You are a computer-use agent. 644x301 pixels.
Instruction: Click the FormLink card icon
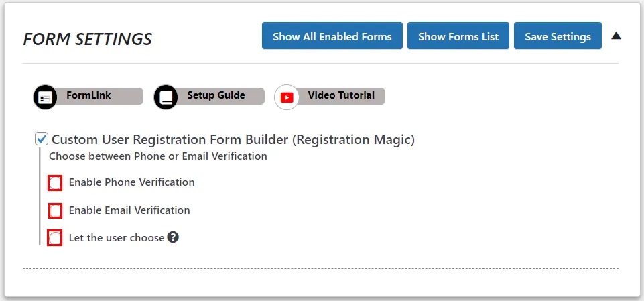(x=45, y=97)
